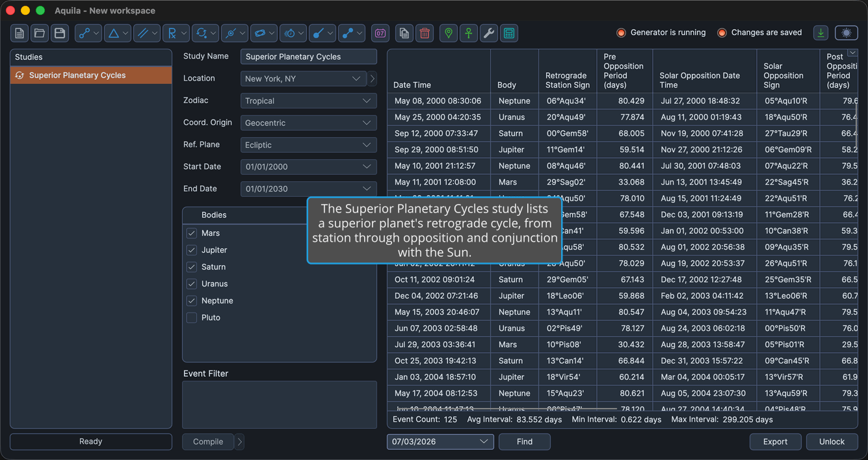Save the workspace with the floppy disk icon

click(x=60, y=33)
